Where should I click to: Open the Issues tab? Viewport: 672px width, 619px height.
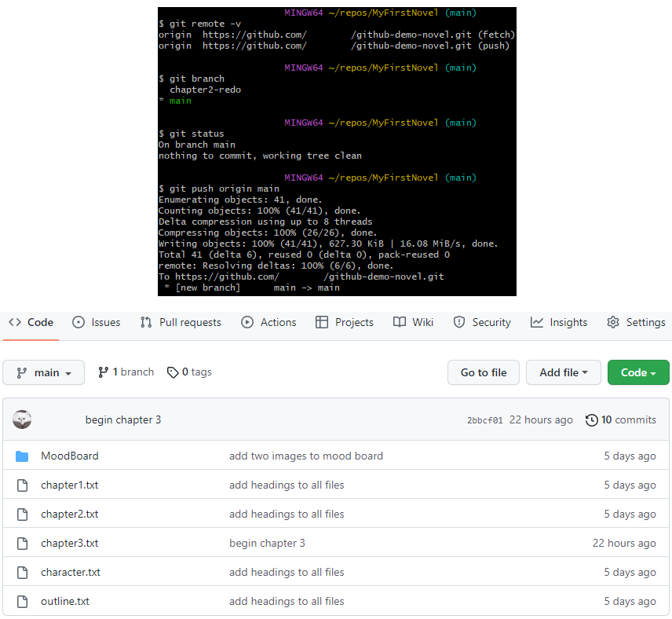(97, 322)
